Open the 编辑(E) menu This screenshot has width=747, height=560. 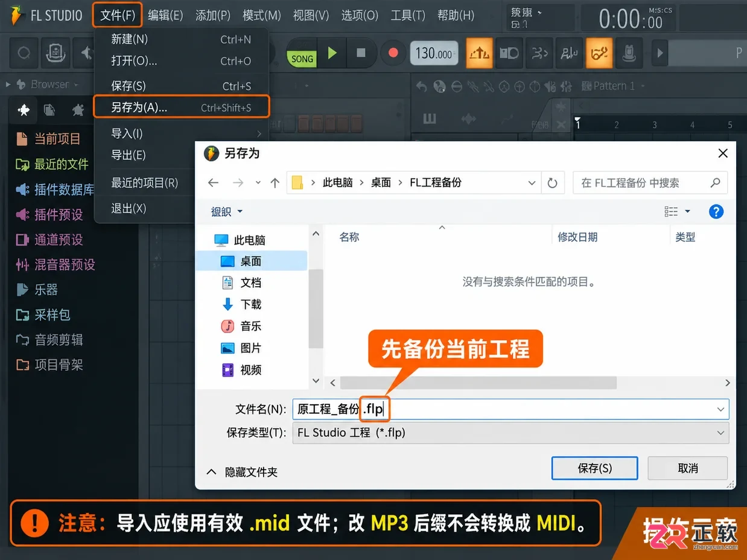165,16
